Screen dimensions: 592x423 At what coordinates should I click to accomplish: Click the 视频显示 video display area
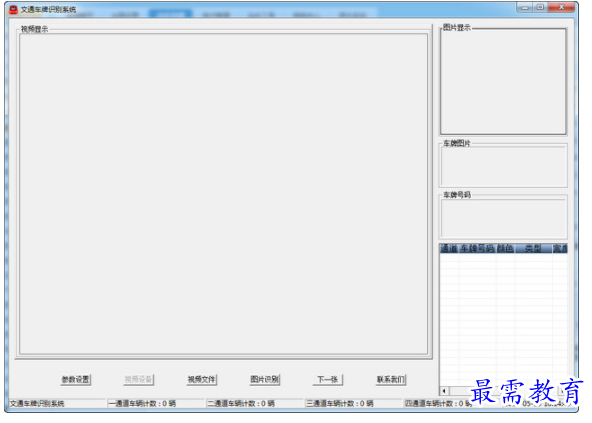coord(224,194)
